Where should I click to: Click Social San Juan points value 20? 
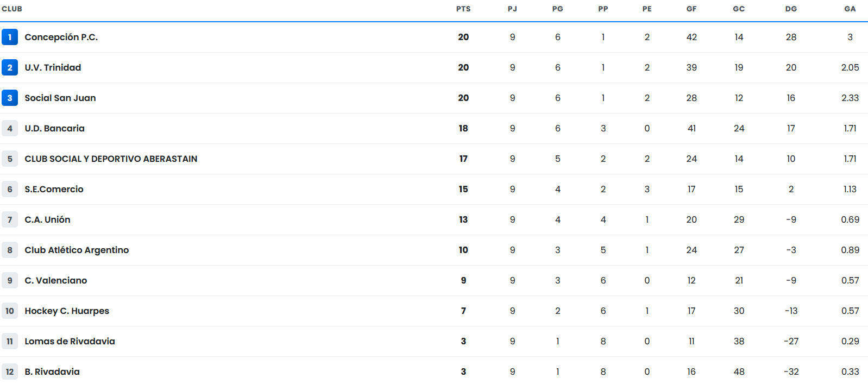[x=463, y=98]
